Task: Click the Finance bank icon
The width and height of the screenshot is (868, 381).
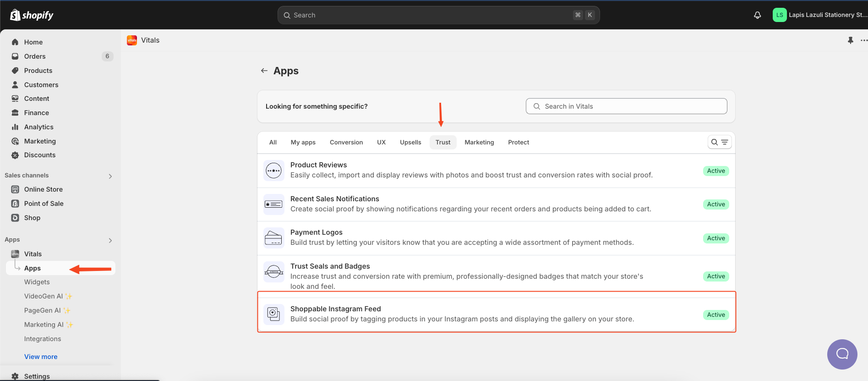Action: point(15,113)
